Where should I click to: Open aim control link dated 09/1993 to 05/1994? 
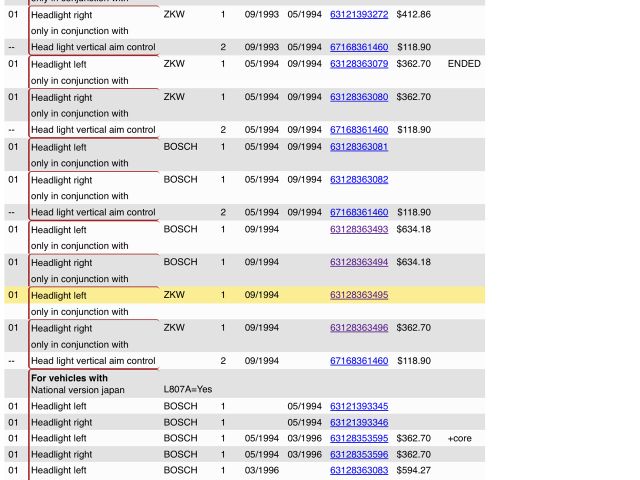tap(359, 48)
